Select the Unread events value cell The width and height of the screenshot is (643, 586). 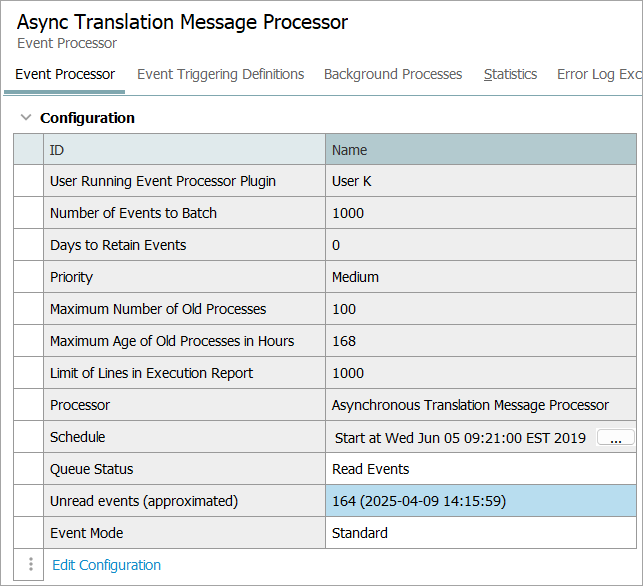coord(480,501)
